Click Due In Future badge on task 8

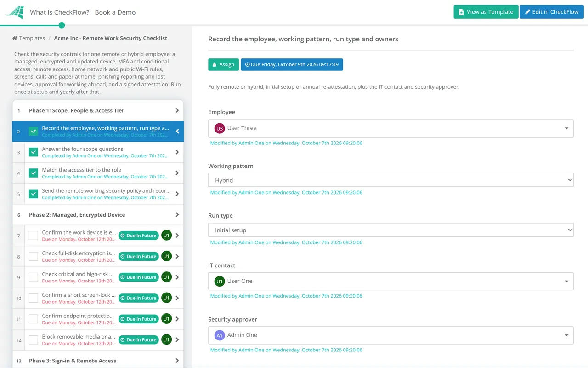pos(138,256)
